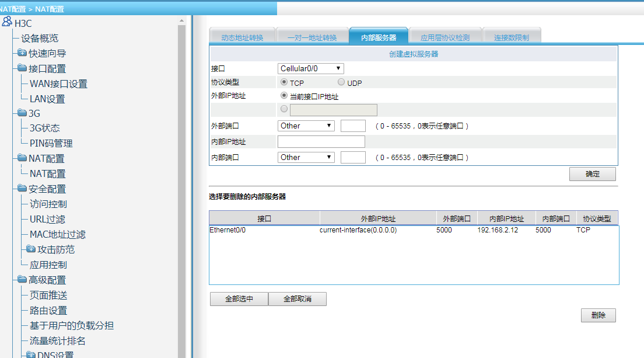The image size is (644, 358).
Task: Click the folder icon beside 安全配置
Action: [22, 188]
